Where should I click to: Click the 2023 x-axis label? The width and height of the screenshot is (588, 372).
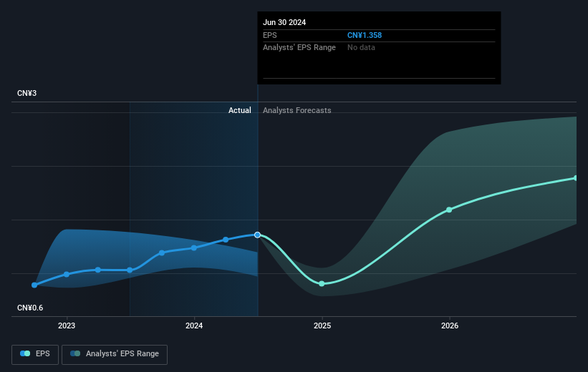coord(67,325)
